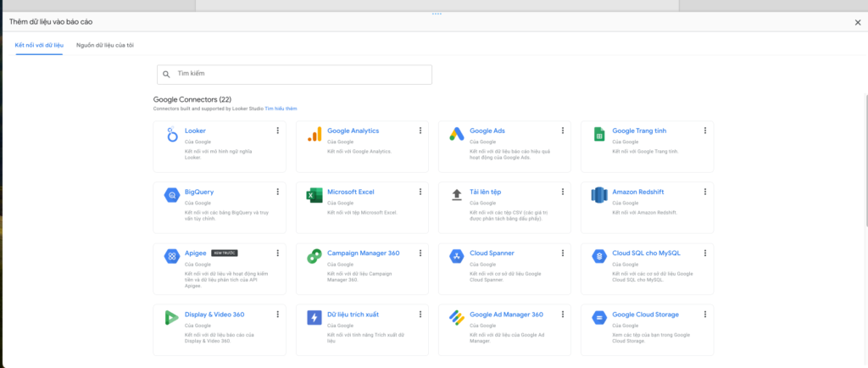Switch to Kết nối với dữ liệu tab
Viewport: 868px width, 368px height.
(39, 45)
